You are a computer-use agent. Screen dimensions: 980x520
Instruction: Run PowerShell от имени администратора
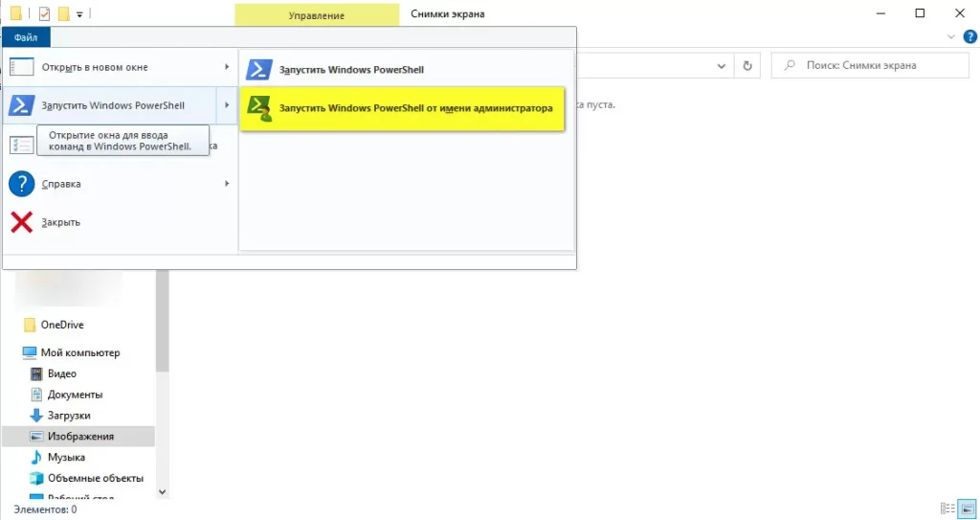click(x=403, y=108)
